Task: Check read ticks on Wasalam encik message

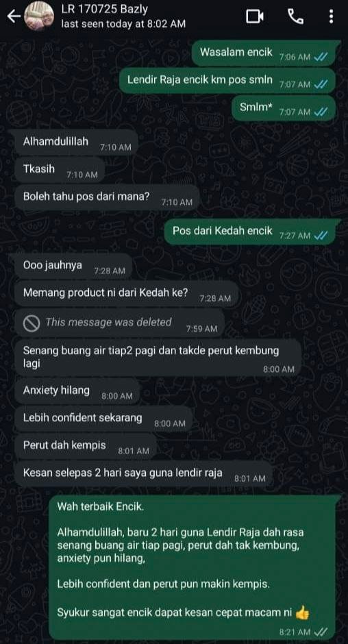Action: pyautogui.click(x=320, y=58)
